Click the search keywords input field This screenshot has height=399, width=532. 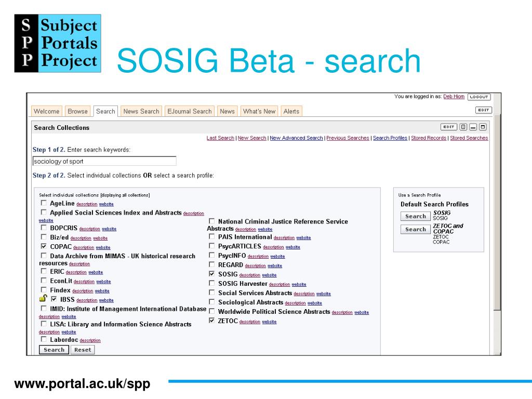104,161
